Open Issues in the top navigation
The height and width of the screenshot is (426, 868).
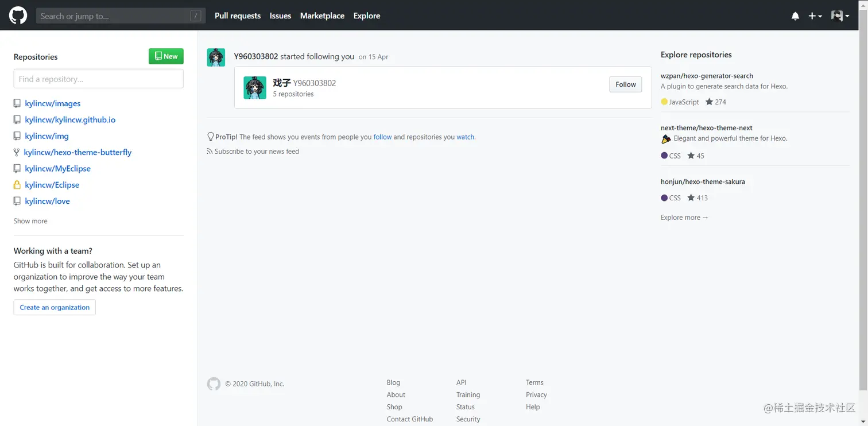(x=280, y=16)
